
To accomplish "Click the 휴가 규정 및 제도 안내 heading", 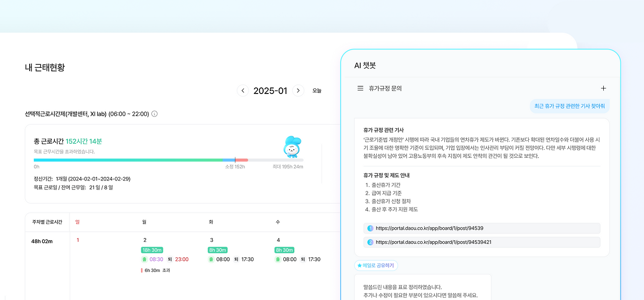I will point(386,175).
